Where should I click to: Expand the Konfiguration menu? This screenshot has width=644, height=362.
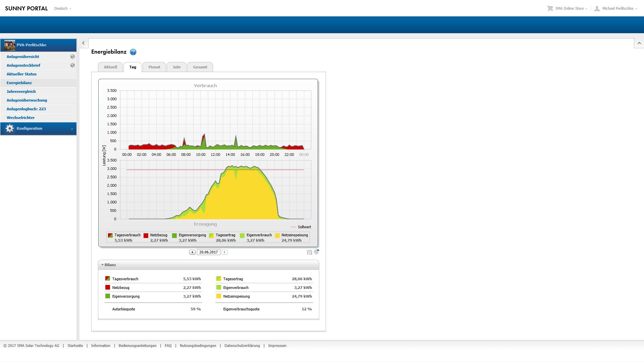tap(39, 129)
